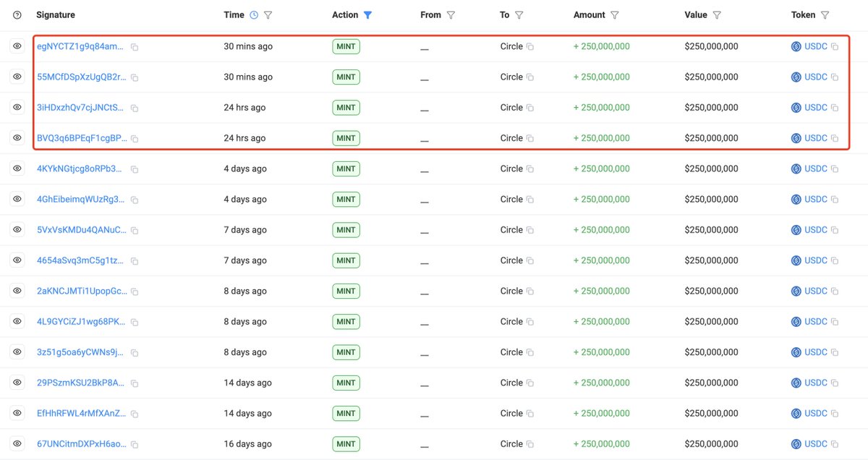Screen dimensions: 868x460
Task: Open the USDC token link in second row
Action: tap(815, 77)
